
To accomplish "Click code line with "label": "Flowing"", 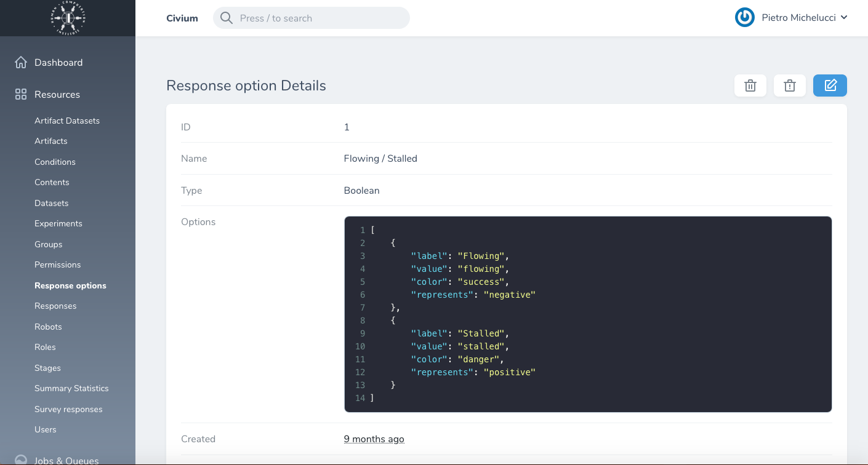I will pos(460,256).
